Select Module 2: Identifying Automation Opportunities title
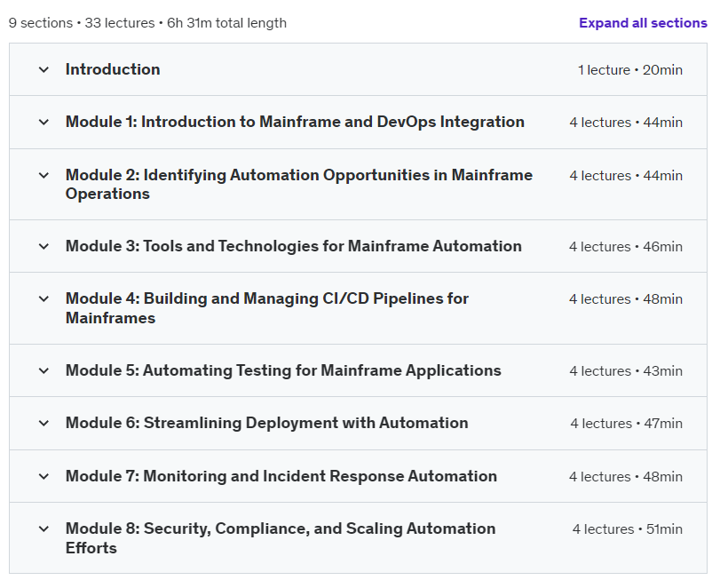The width and height of the screenshot is (712, 588). (x=299, y=184)
